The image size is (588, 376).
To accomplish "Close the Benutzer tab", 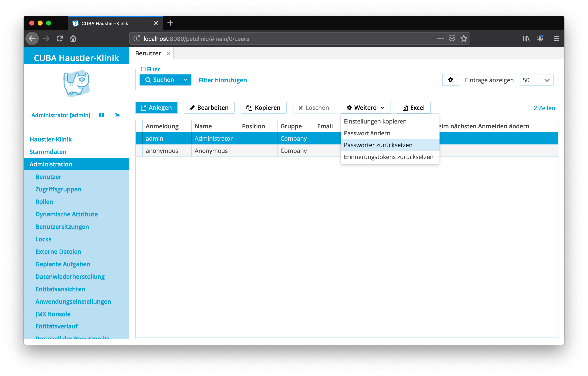I will click(x=168, y=53).
